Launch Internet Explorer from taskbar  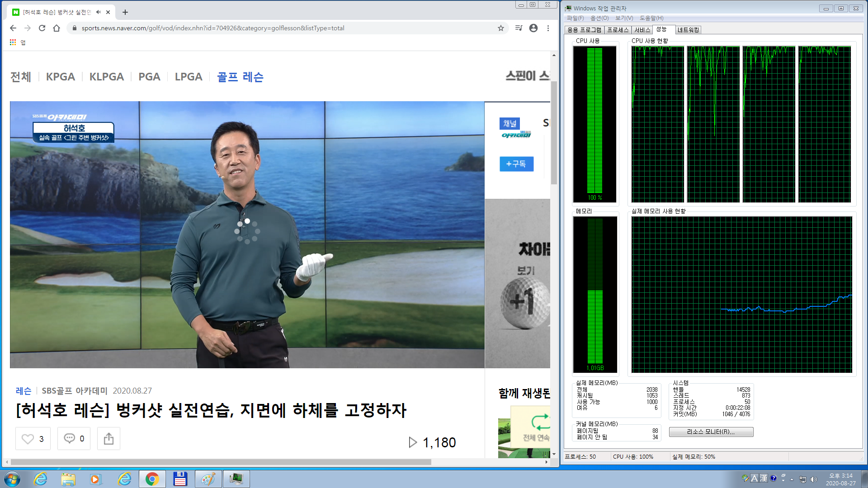[41, 479]
